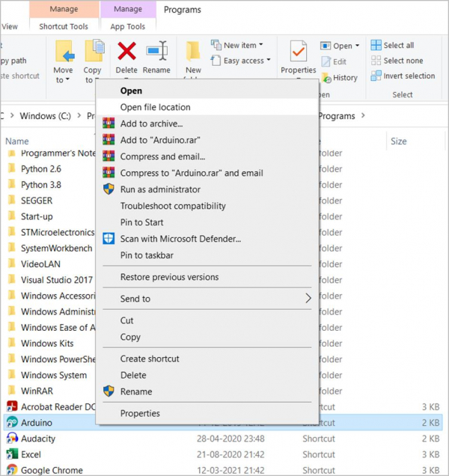The width and height of the screenshot is (449, 476).
Task: Select the Start-up folder
Action: [x=37, y=216]
